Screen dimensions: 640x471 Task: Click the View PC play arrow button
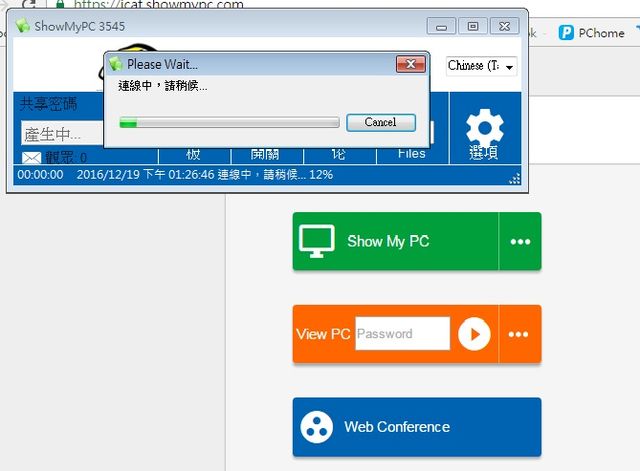[x=474, y=334]
